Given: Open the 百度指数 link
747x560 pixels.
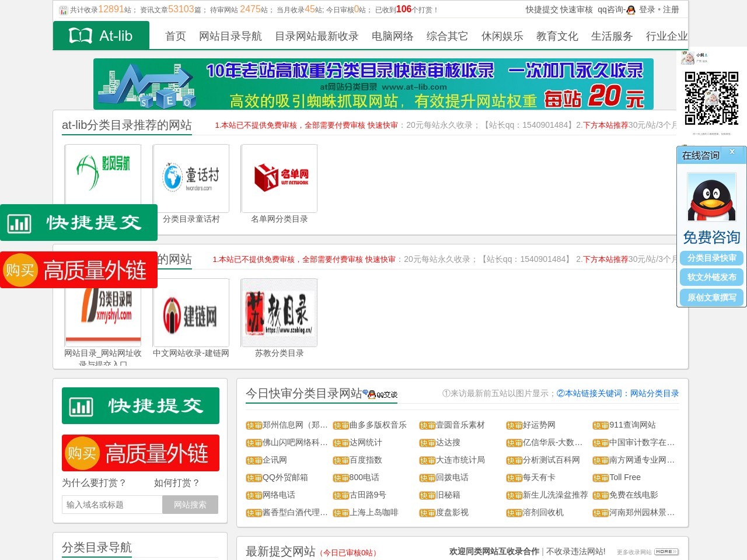Looking at the screenshot, I should point(365,460).
